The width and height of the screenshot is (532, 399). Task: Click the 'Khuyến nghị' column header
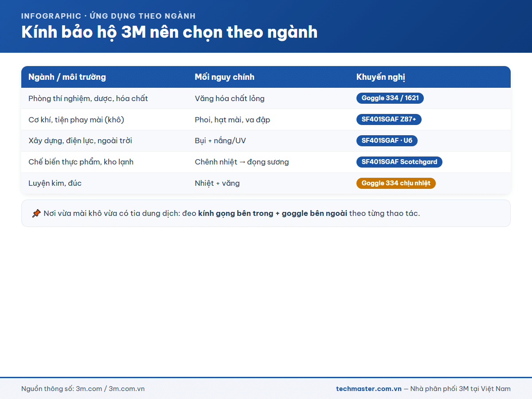pos(381,77)
